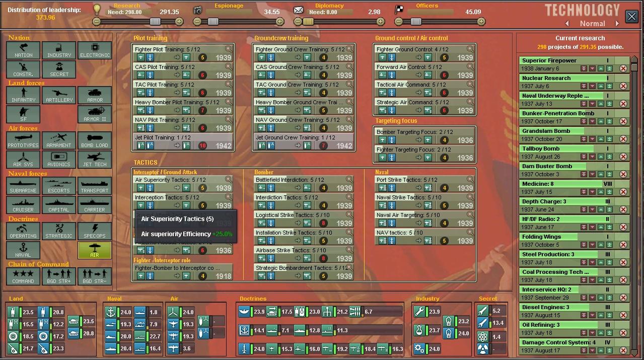Open the Jet Tech category

[95, 160]
